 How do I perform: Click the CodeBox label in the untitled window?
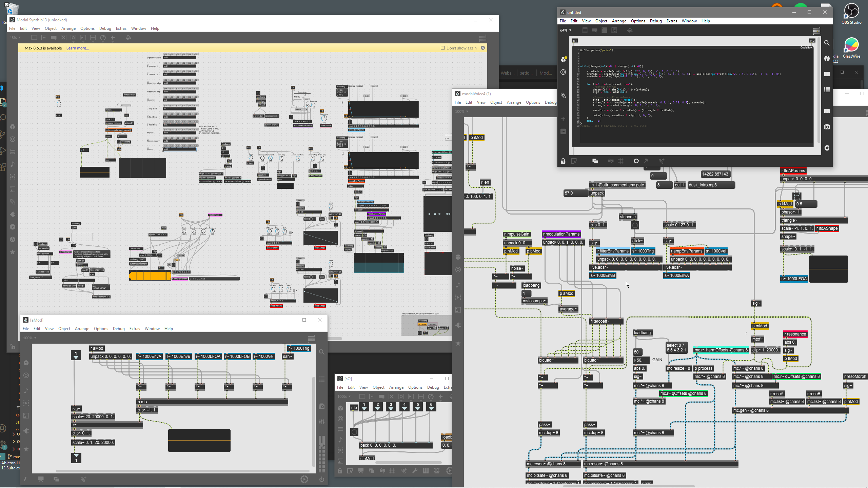(806, 47)
